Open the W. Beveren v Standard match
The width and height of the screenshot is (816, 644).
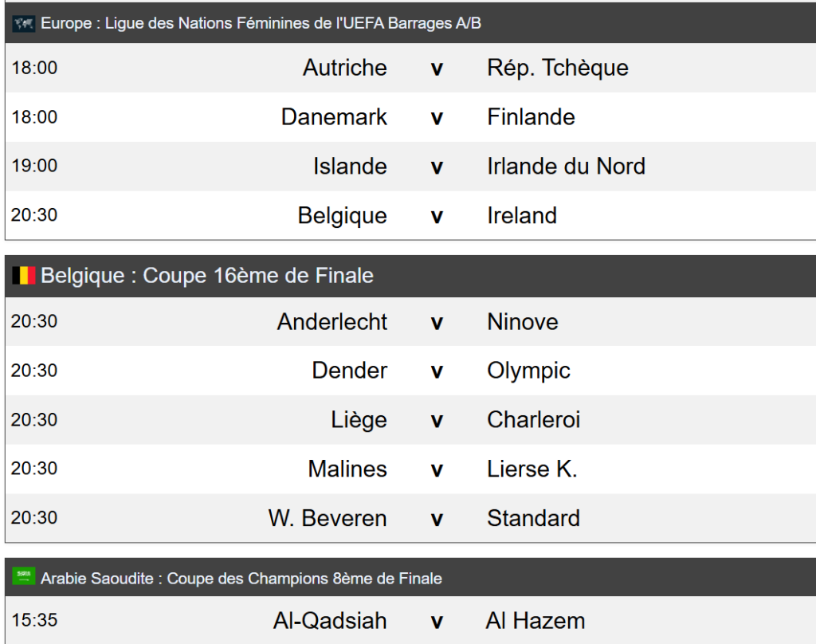click(436, 519)
